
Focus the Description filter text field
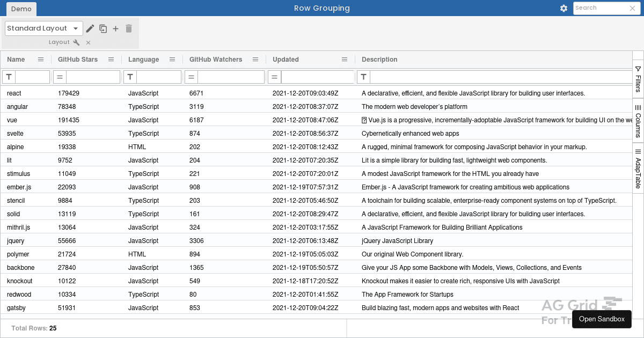[x=501, y=77]
